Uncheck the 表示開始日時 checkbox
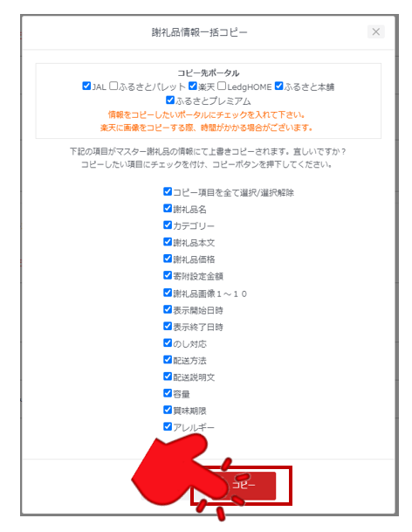Viewport: 412px width, 532px height. click(x=168, y=309)
